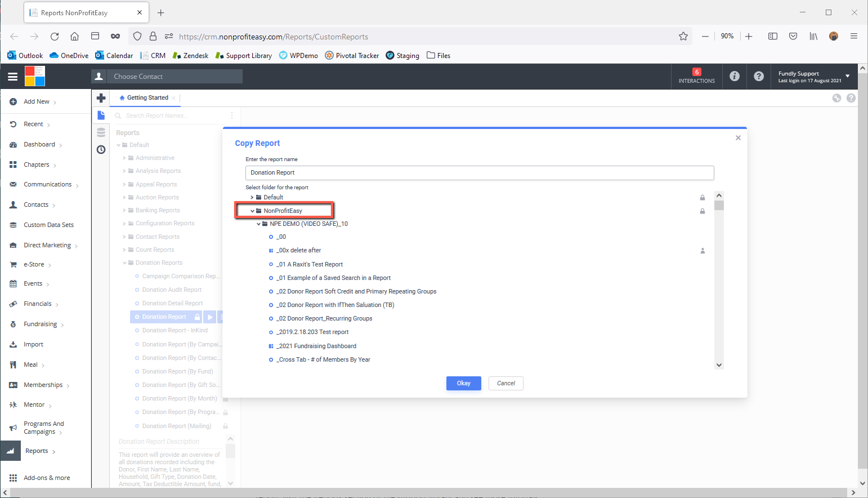Select _01 A Raxit's Test Report
This screenshot has height=498, width=868.
pos(310,265)
